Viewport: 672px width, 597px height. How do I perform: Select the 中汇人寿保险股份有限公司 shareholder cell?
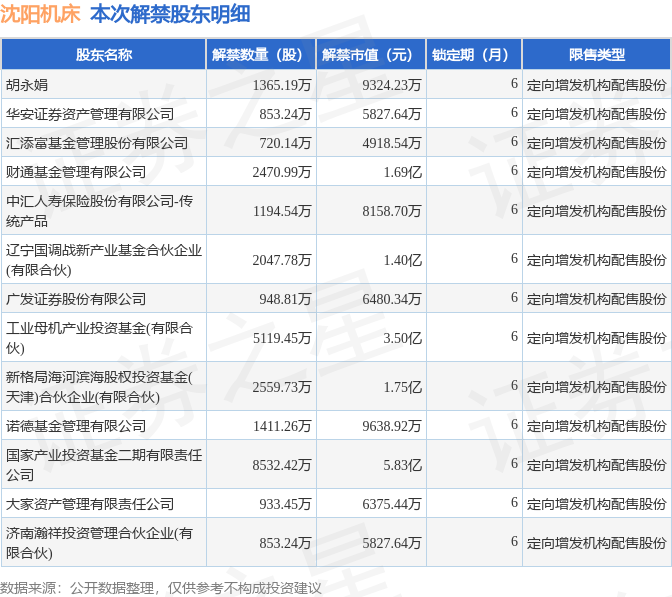99,210
